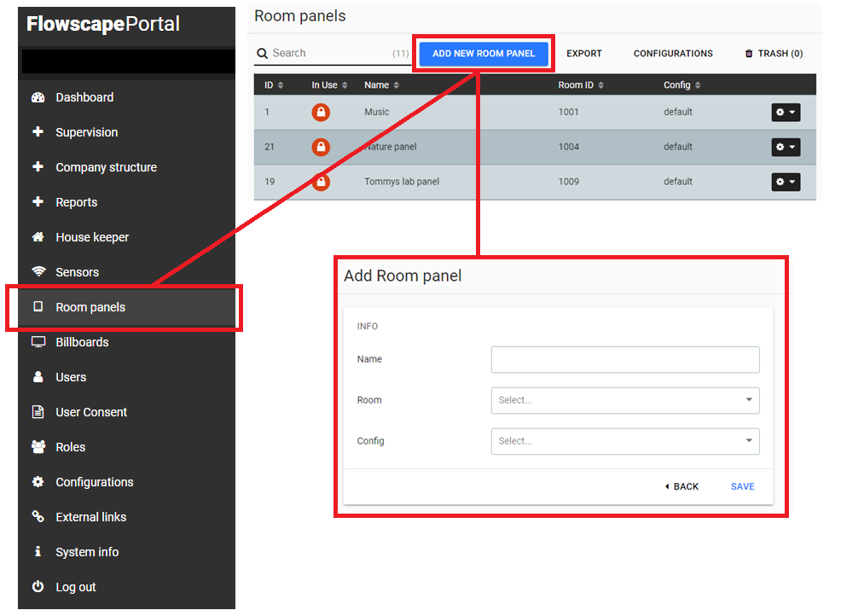Open User Consent page

click(91, 411)
